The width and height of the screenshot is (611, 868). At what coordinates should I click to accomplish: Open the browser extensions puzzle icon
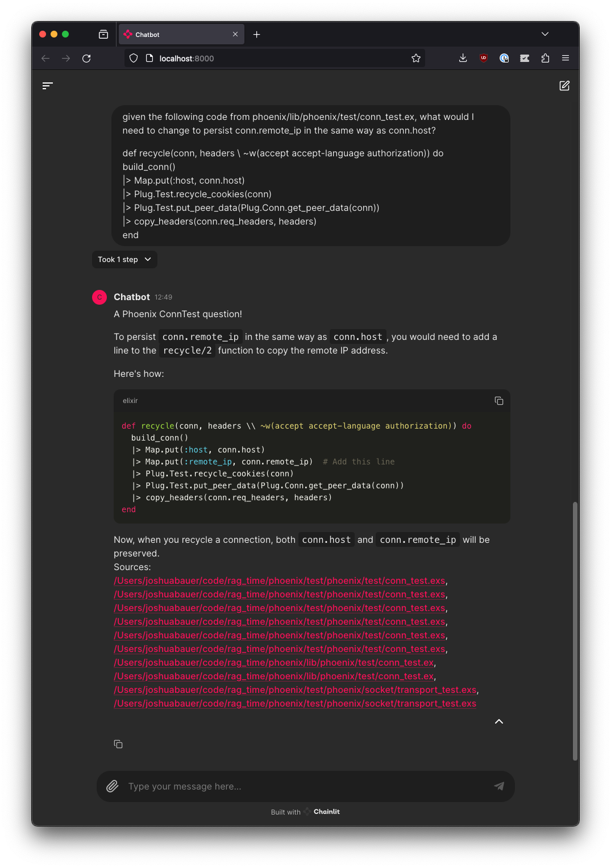tap(545, 58)
